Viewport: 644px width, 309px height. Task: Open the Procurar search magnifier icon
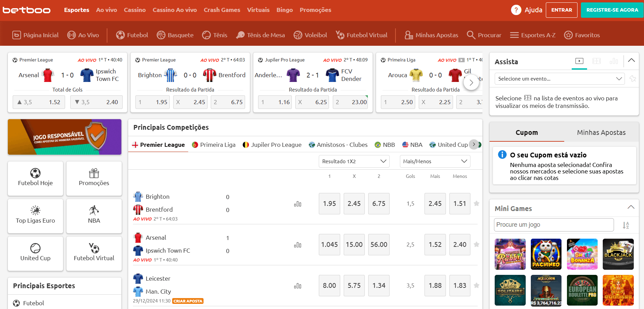coord(471,35)
